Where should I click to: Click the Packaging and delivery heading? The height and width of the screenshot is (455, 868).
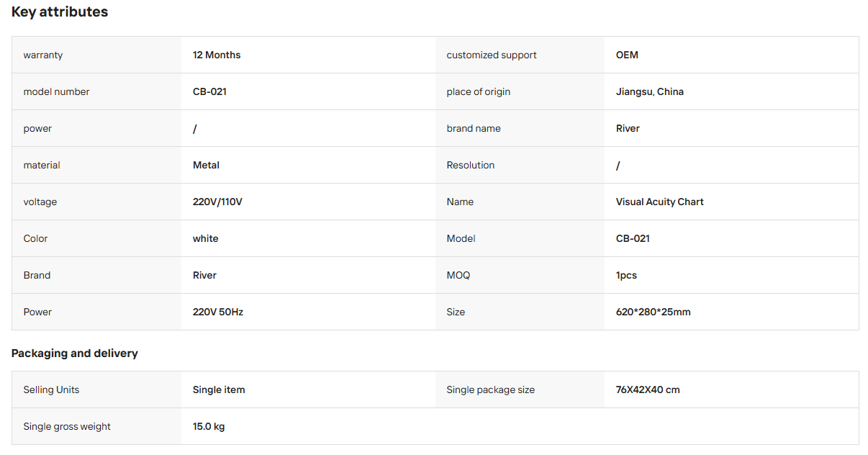75,353
